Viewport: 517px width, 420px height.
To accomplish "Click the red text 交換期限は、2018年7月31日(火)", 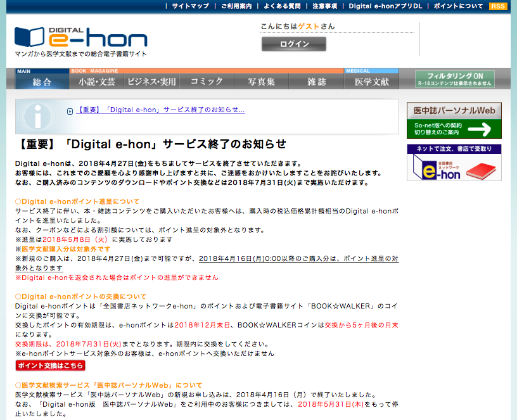I will point(68,344).
